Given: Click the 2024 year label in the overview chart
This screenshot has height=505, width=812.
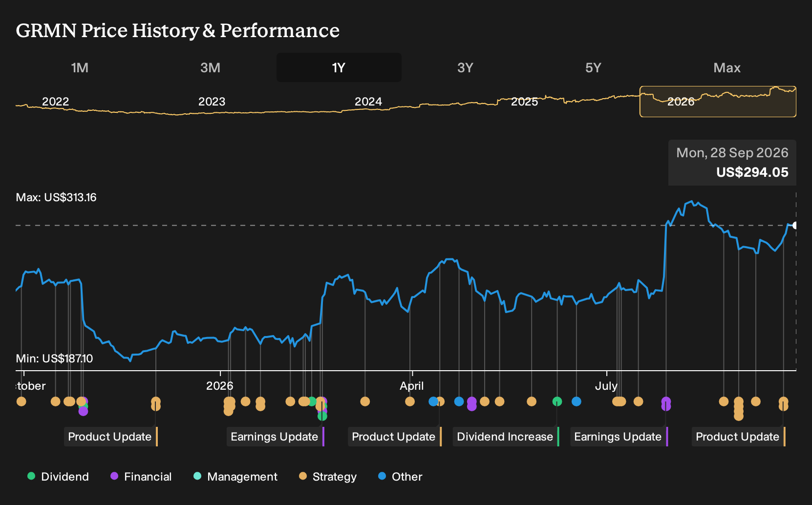Looking at the screenshot, I should tap(368, 102).
